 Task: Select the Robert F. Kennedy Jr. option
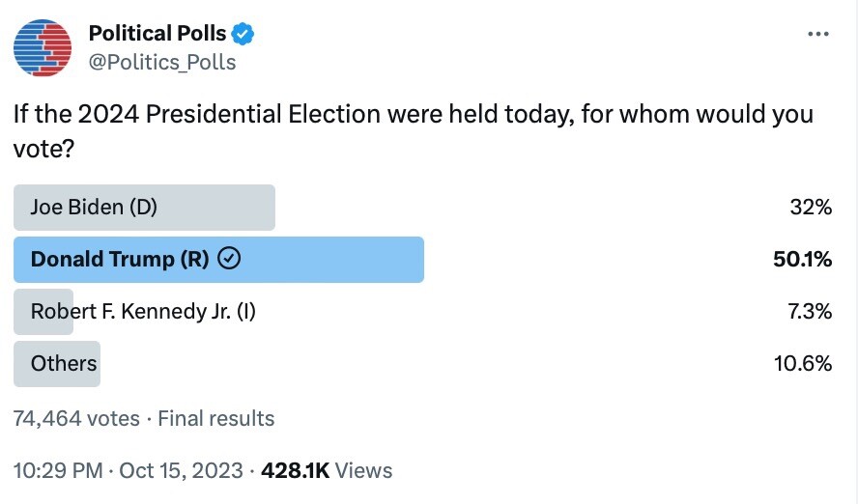pos(142,311)
